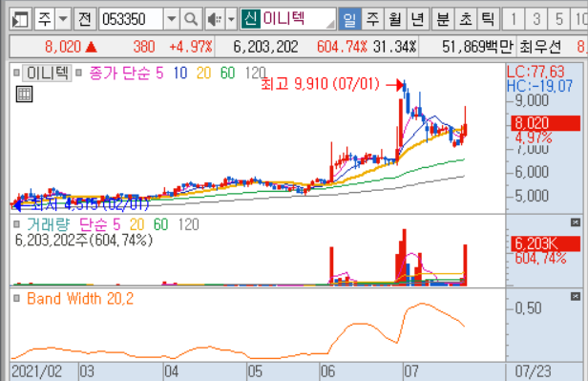Click the +4.97% change rate
588x381 pixels.
tap(191, 47)
